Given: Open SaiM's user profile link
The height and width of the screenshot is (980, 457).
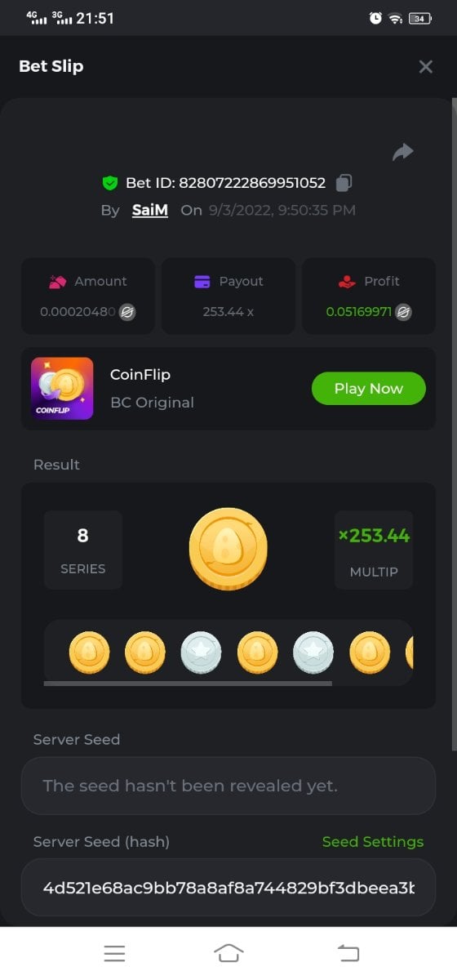Looking at the screenshot, I should [x=150, y=210].
